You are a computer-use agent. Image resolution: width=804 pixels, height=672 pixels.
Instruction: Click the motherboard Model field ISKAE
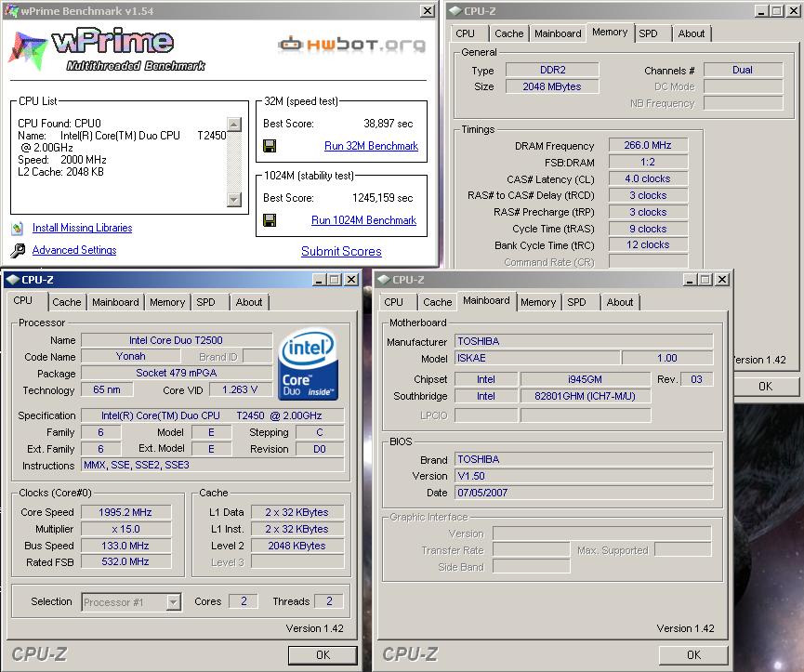coord(537,358)
